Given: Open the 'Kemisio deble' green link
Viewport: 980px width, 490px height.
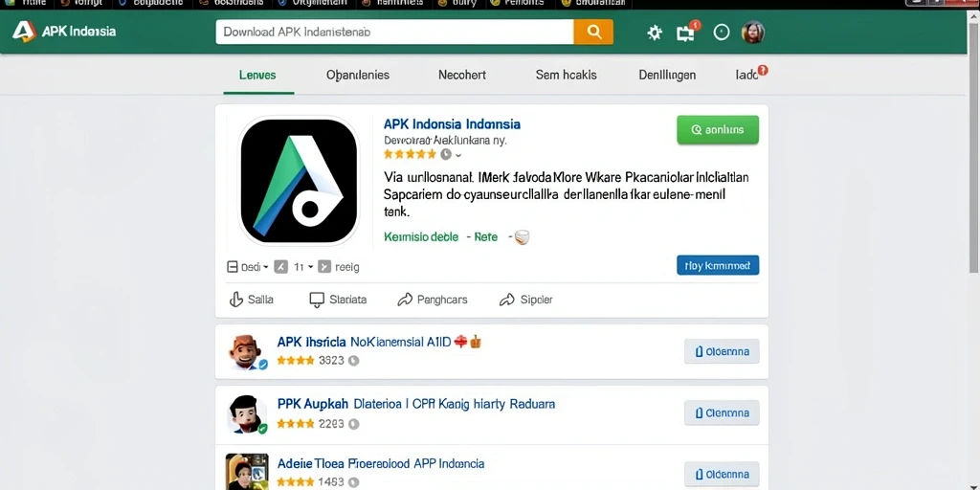Looking at the screenshot, I should pos(421,237).
